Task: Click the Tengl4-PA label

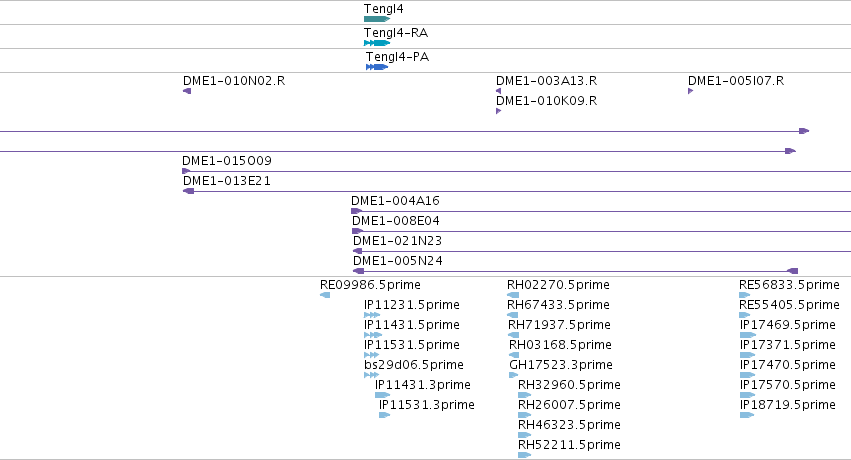Action: tap(397, 56)
